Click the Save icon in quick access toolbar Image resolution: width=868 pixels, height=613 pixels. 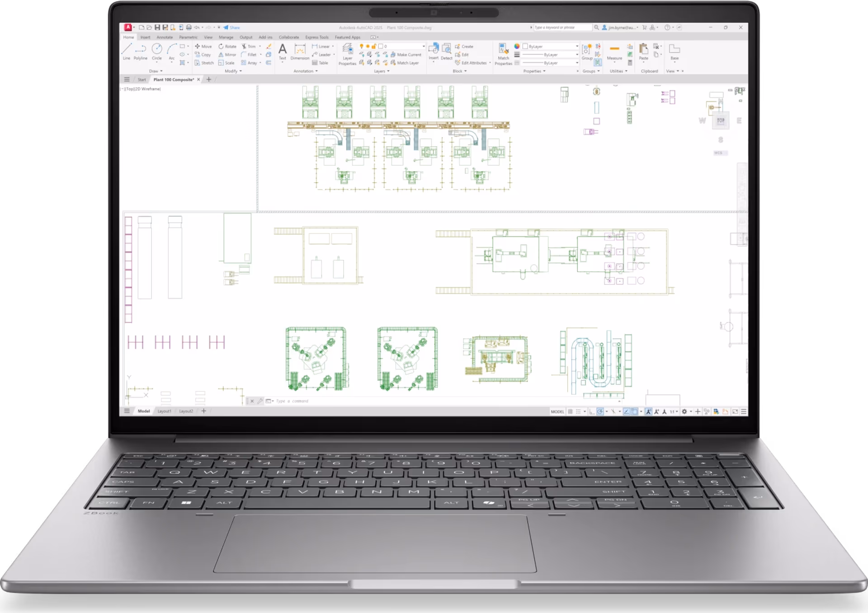[x=157, y=28]
